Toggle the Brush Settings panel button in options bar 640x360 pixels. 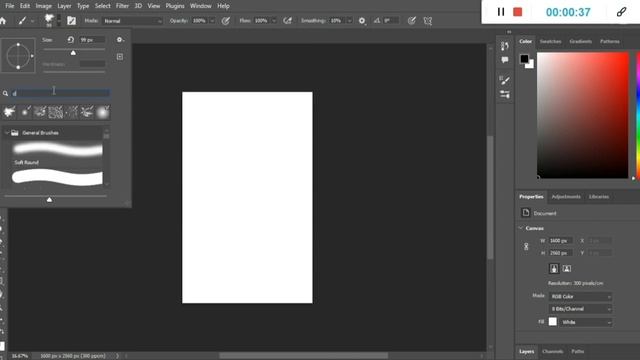click(x=71, y=21)
